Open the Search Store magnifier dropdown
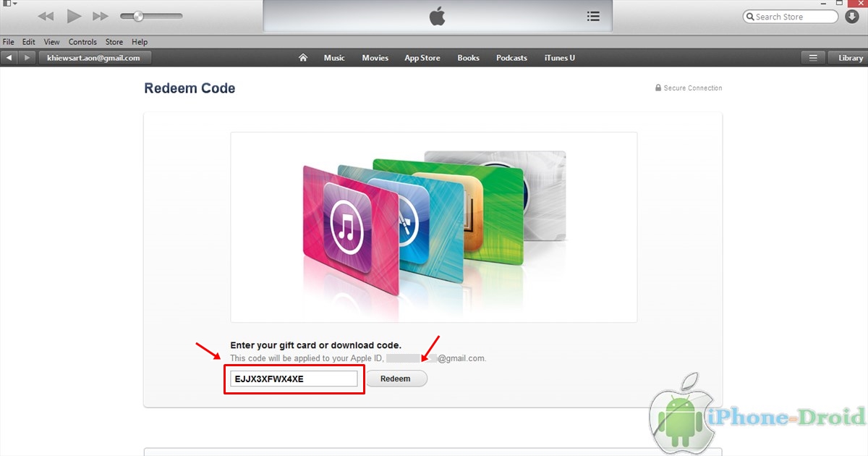Screen dimensions: 868x456 tap(751, 17)
